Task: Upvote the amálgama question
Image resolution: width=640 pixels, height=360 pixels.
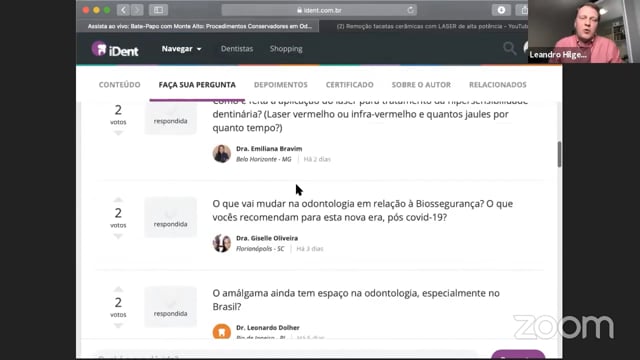Action: [x=118, y=289]
